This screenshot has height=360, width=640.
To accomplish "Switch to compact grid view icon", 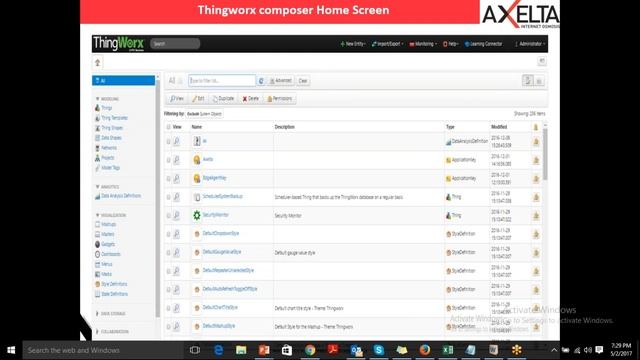I will click(539, 81).
